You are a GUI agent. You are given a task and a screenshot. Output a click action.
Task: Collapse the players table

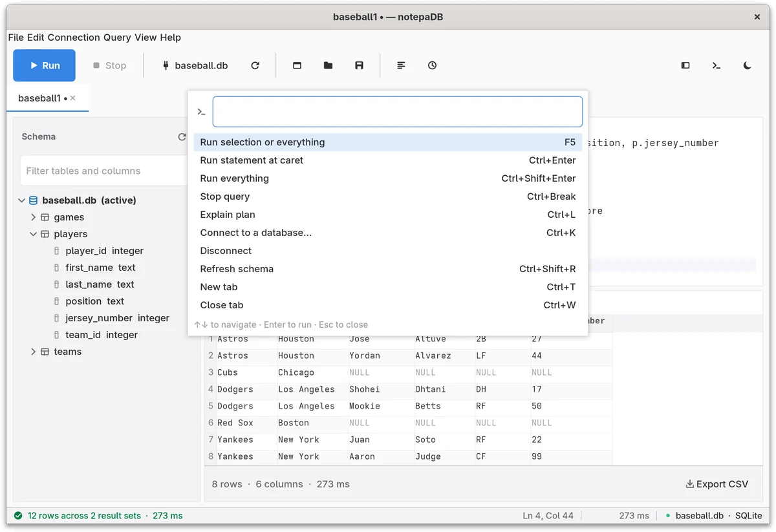(34, 234)
